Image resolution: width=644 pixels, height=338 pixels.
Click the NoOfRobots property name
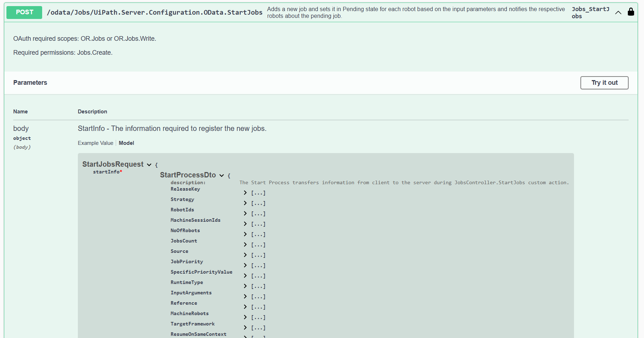click(x=185, y=231)
